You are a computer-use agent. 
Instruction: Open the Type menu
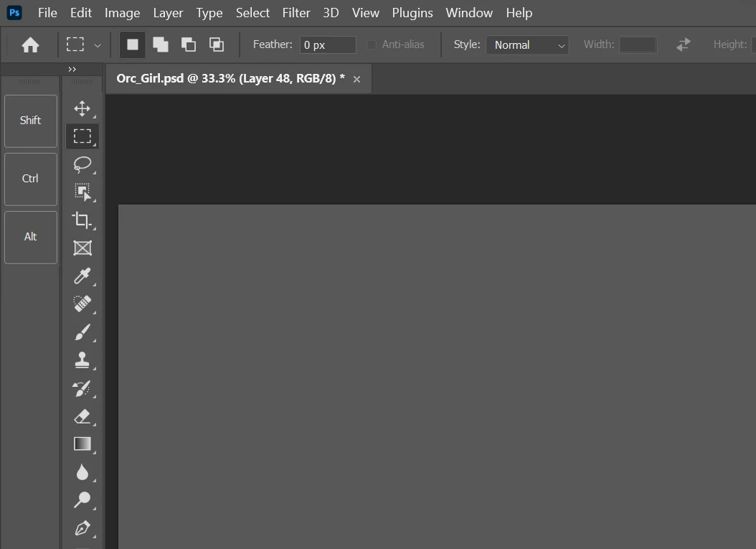coord(209,12)
